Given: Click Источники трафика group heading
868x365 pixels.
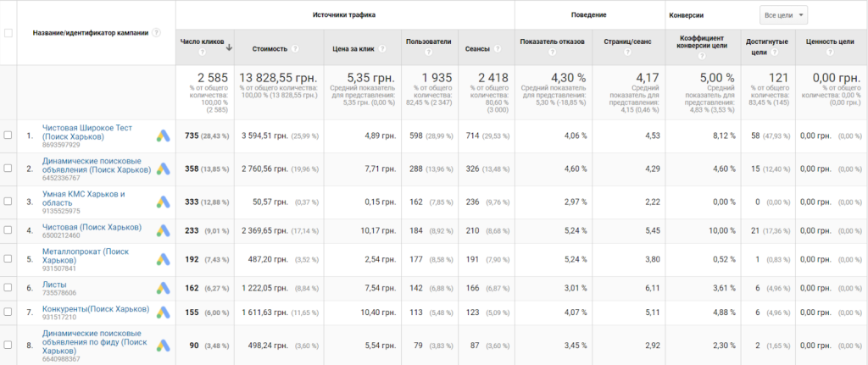Looking at the screenshot, I should 344,15.
